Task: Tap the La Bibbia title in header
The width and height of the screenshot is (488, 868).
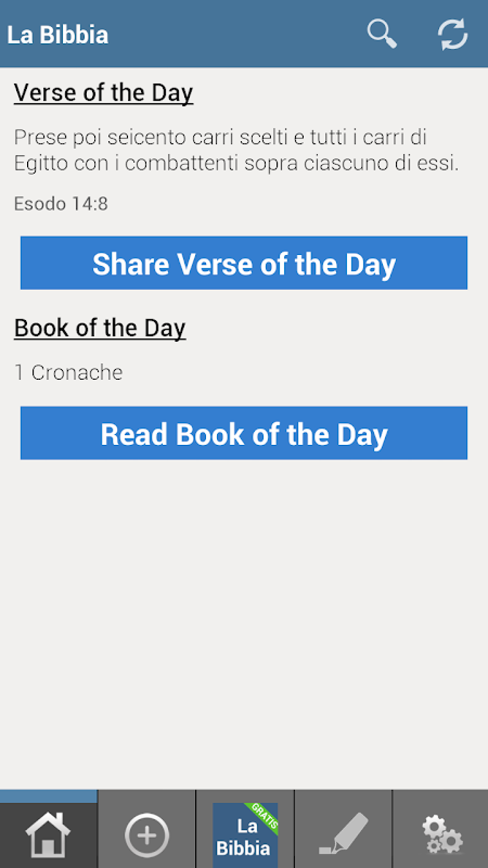Action: (57, 35)
